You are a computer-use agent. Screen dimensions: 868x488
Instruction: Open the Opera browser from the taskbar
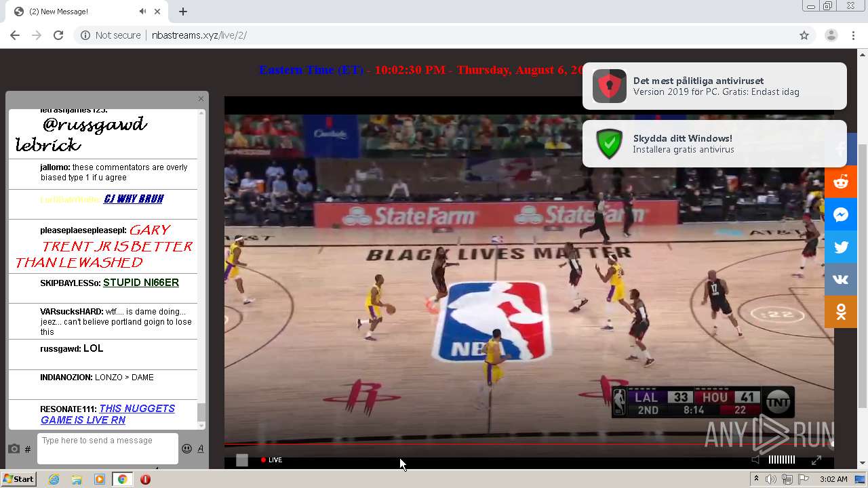(145, 479)
